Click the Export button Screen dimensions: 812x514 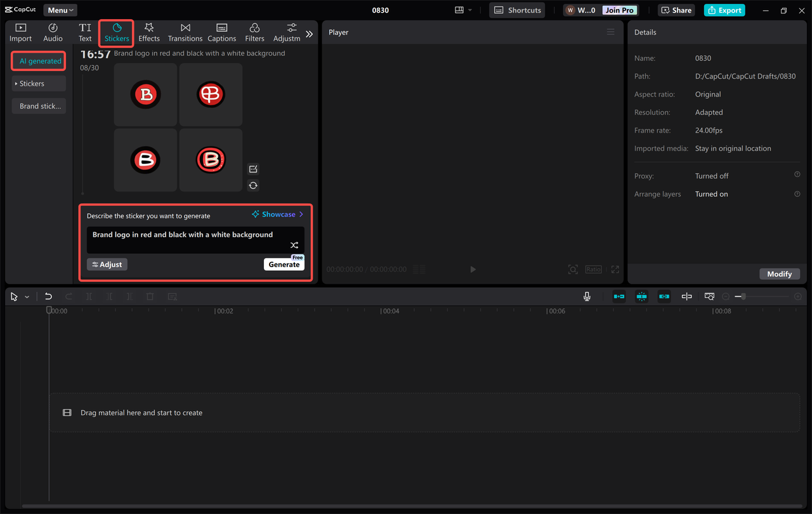[724, 10]
